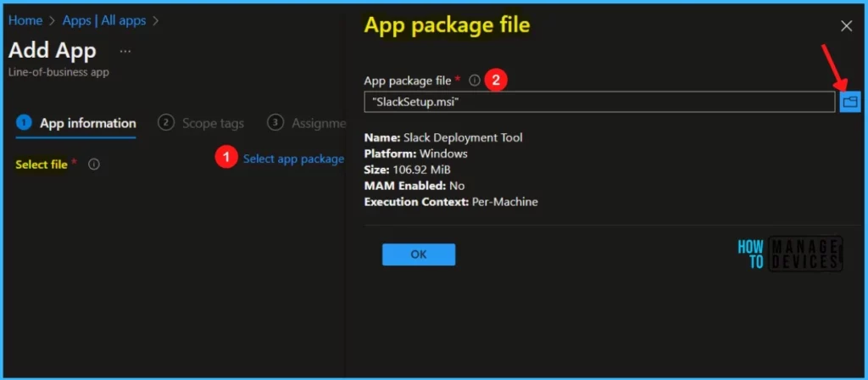Close the App package file pane
The image size is (868, 380).
pyautogui.click(x=847, y=26)
